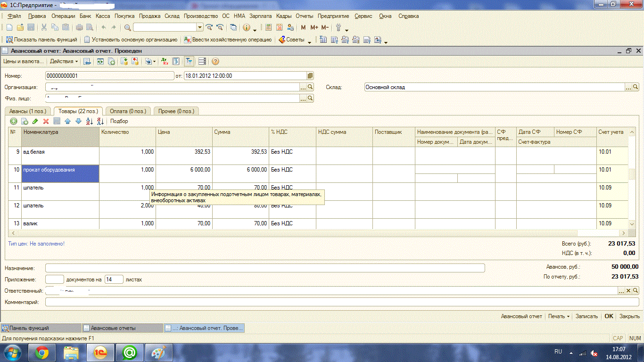Switch to the Прочее (0 поз.) tab
The width and height of the screenshot is (644, 362).
[x=177, y=111]
